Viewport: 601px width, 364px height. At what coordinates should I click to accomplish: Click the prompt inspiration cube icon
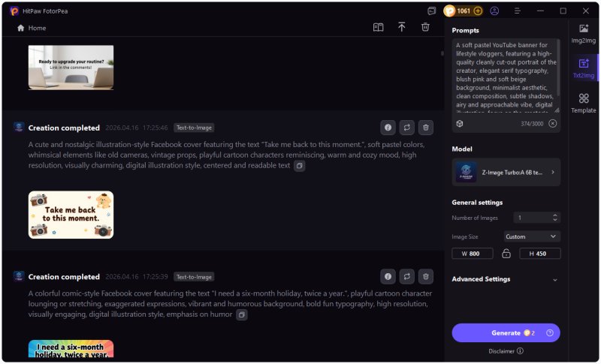(x=460, y=123)
